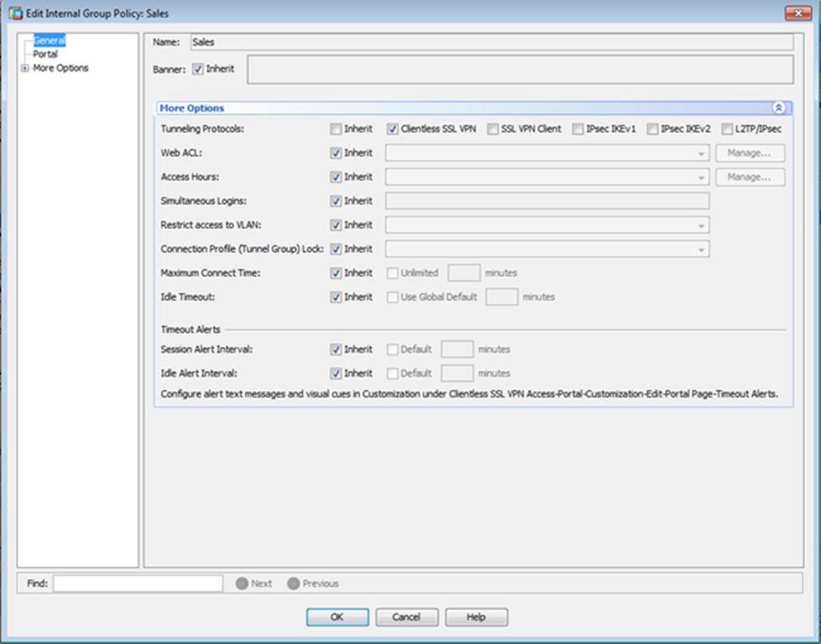Enable IPsec IKEv2 tunneling protocol
The width and height of the screenshot is (821, 644).
click(652, 130)
